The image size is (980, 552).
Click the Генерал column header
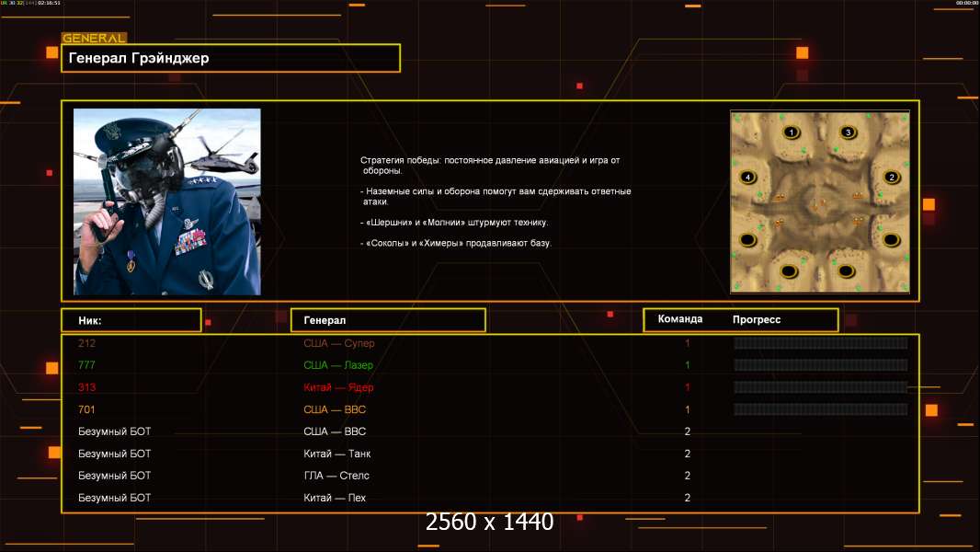pyautogui.click(x=387, y=320)
